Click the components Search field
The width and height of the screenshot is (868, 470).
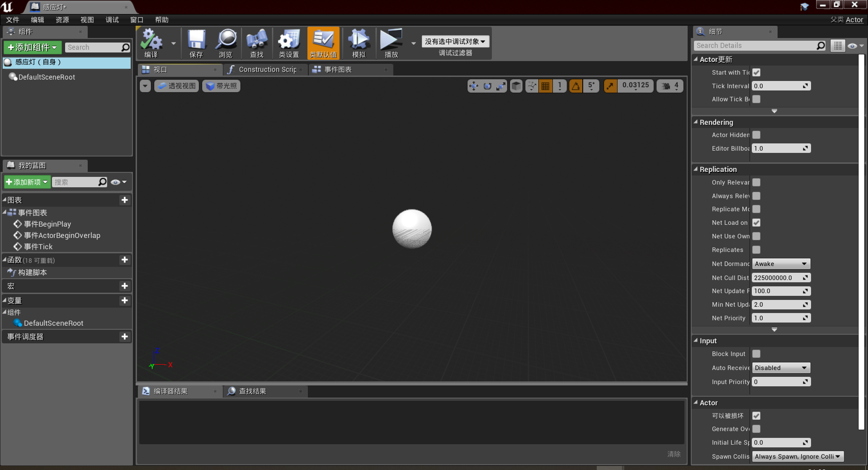[98, 47]
